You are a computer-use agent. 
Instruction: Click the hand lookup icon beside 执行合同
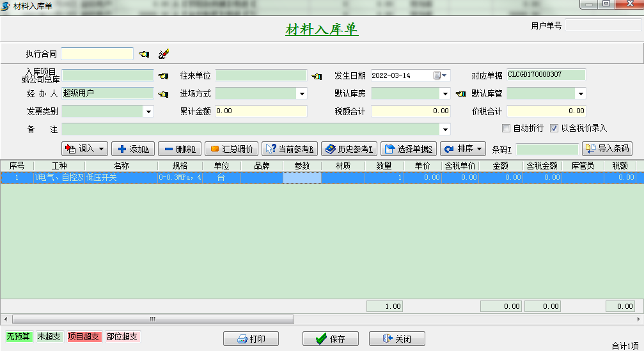coord(144,54)
